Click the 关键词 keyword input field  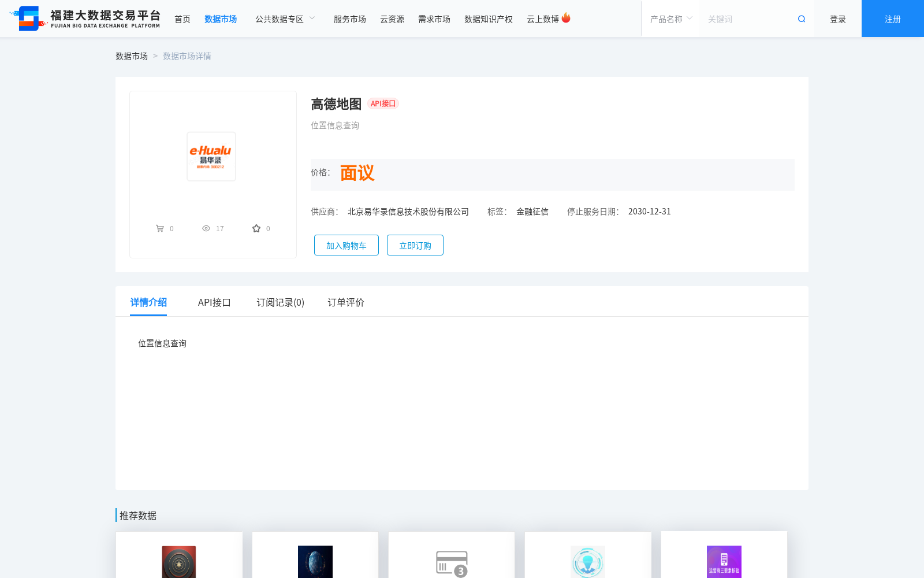[745, 18]
